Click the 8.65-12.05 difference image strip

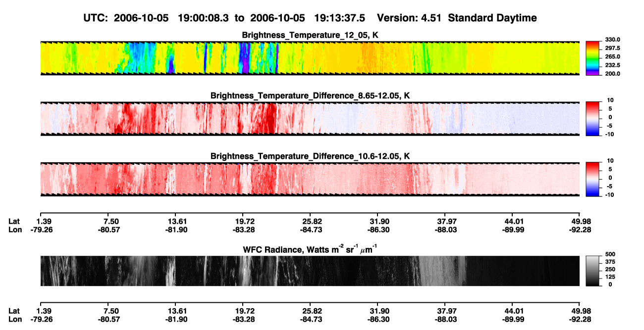click(x=310, y=118)
